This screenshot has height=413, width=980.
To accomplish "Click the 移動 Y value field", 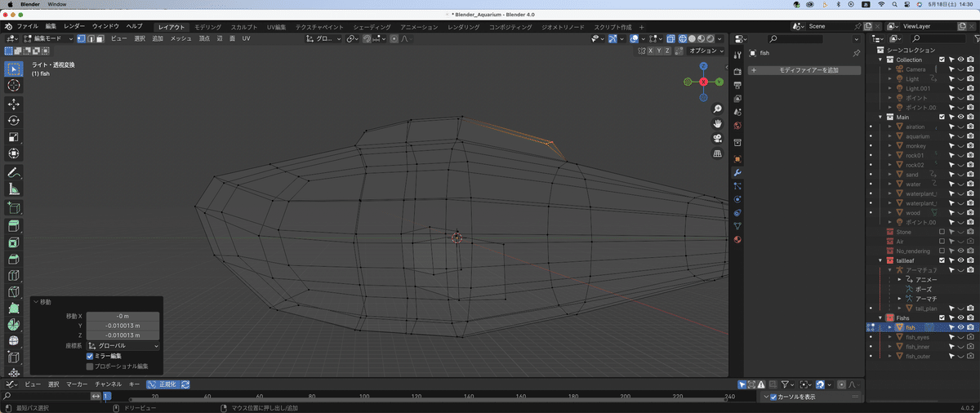I will [122, 325].
